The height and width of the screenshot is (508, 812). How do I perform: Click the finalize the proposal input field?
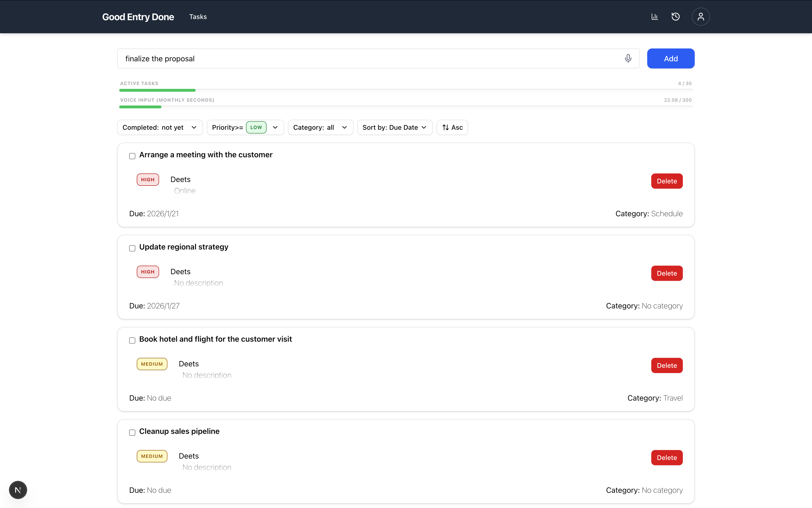369,58
